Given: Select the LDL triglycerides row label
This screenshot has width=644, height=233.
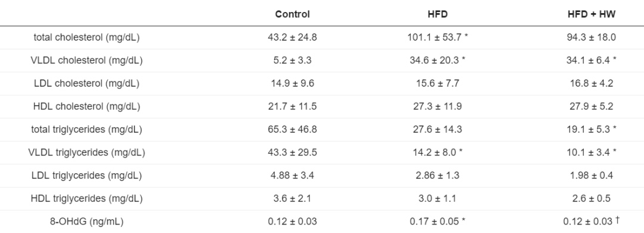Looking at the screenshot, I should click(x=86, y=176).
